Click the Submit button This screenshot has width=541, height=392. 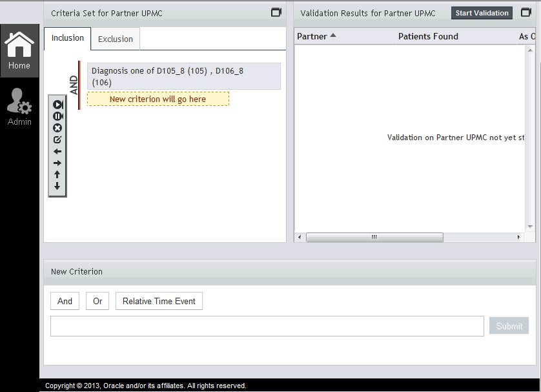509,325
